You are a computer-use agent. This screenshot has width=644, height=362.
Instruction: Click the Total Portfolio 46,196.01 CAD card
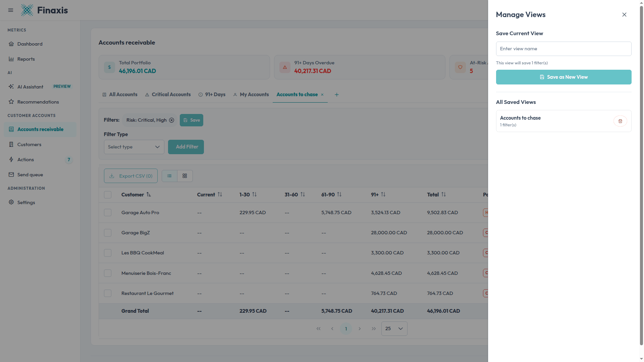pyautogui.click(x=184, y=67)
